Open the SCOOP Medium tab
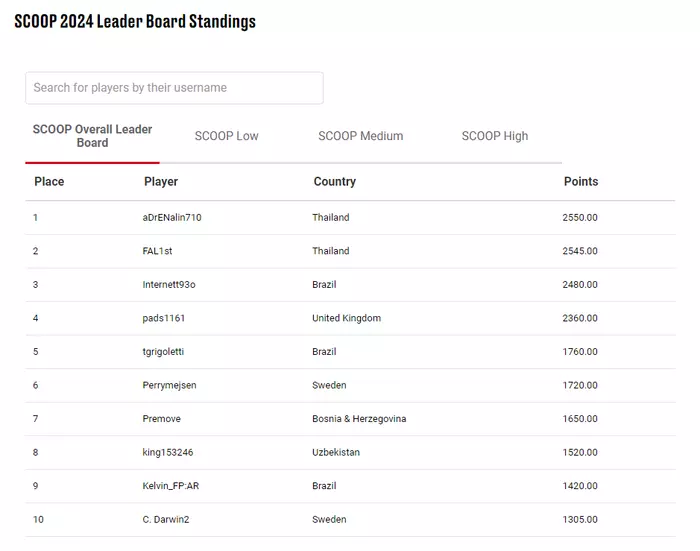 point(360,136)
